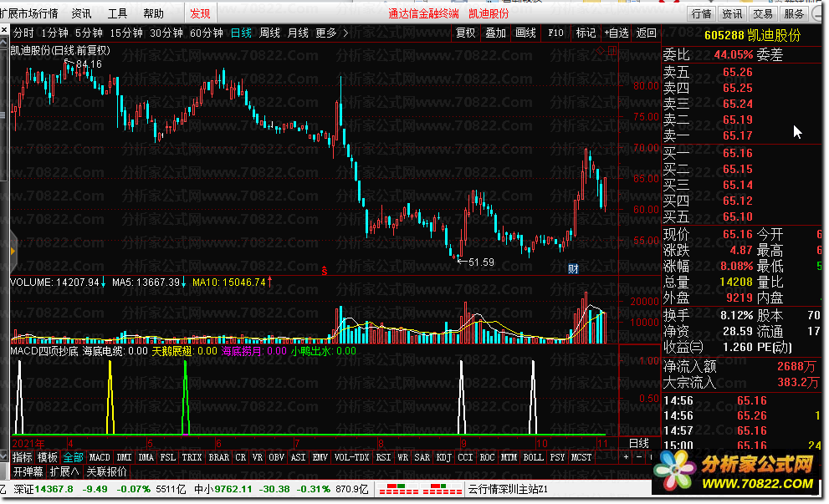Image resolution: width=829 pixels, height=504 pixels.
Task: Select the OBV indicator
Action: pos(277,457)
